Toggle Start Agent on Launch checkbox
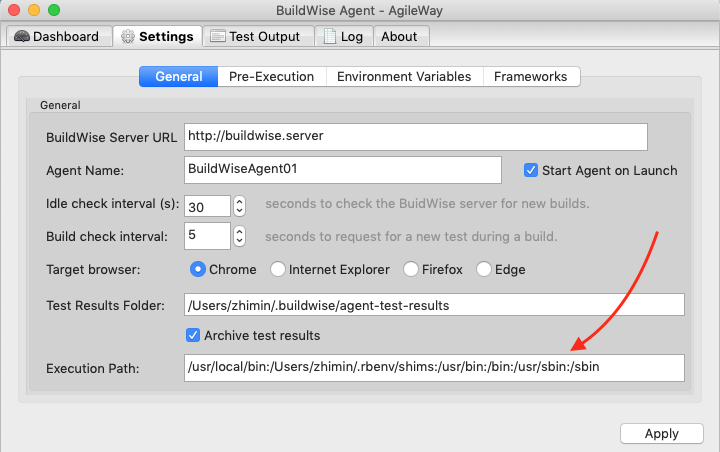 [x=531, y=170]
